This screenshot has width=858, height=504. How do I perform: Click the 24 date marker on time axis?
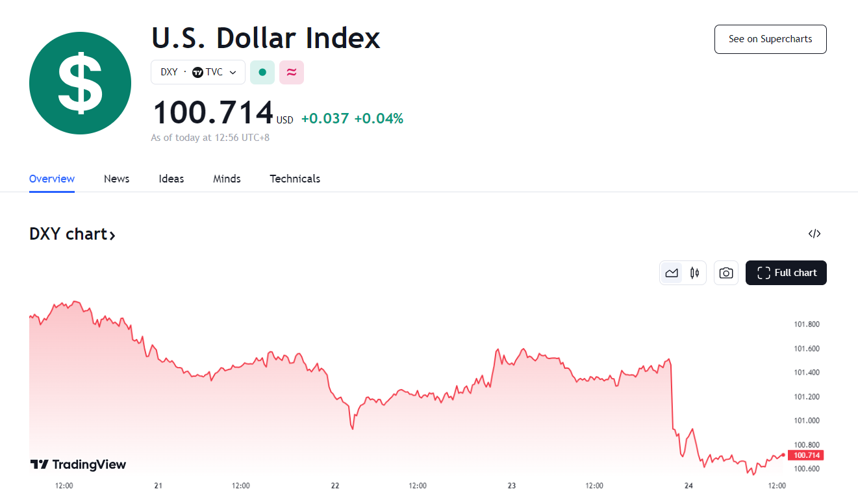tap(688, 486)
